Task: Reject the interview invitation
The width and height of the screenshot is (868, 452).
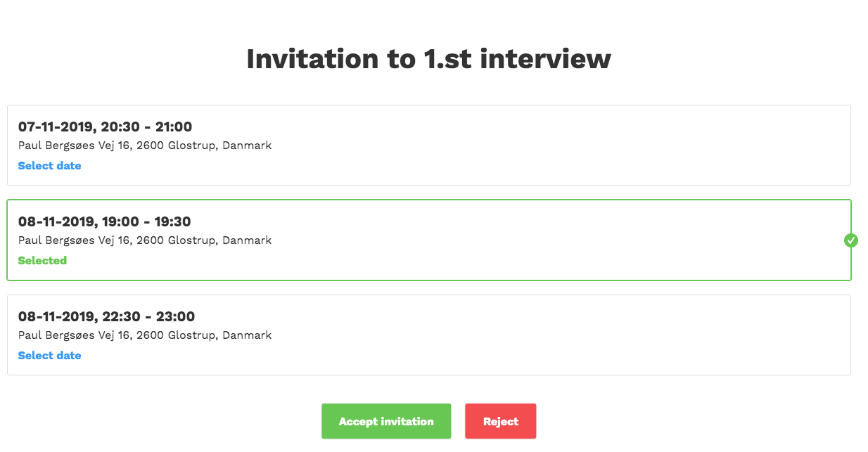Action: coord(500,422)
